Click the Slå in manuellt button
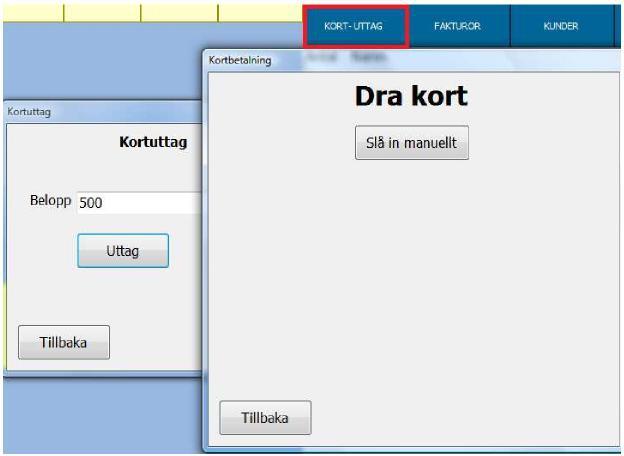The image size is (624, 456). tap(412, 143)
